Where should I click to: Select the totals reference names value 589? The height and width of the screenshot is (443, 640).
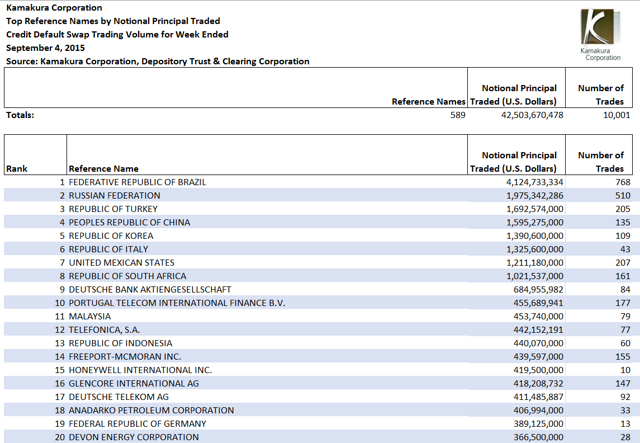(458, 115)
